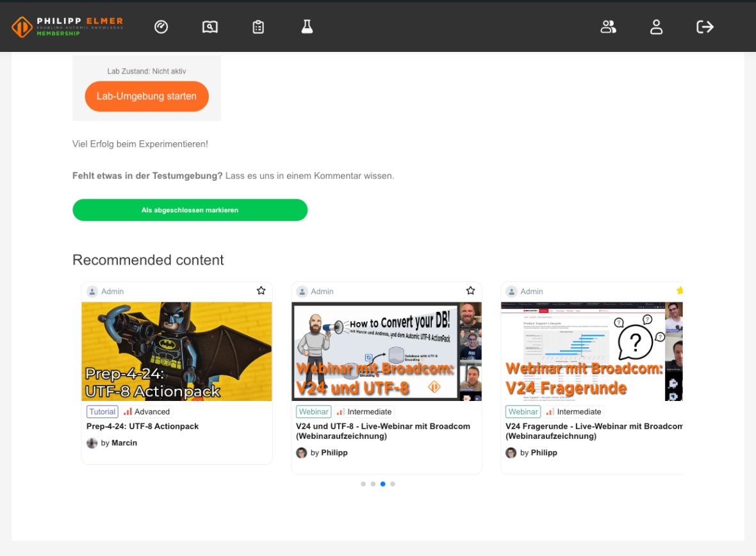Log out using the exit icon
Image resolution: width=756 pixels, height=556 pixels.
(x=705, y=27)
